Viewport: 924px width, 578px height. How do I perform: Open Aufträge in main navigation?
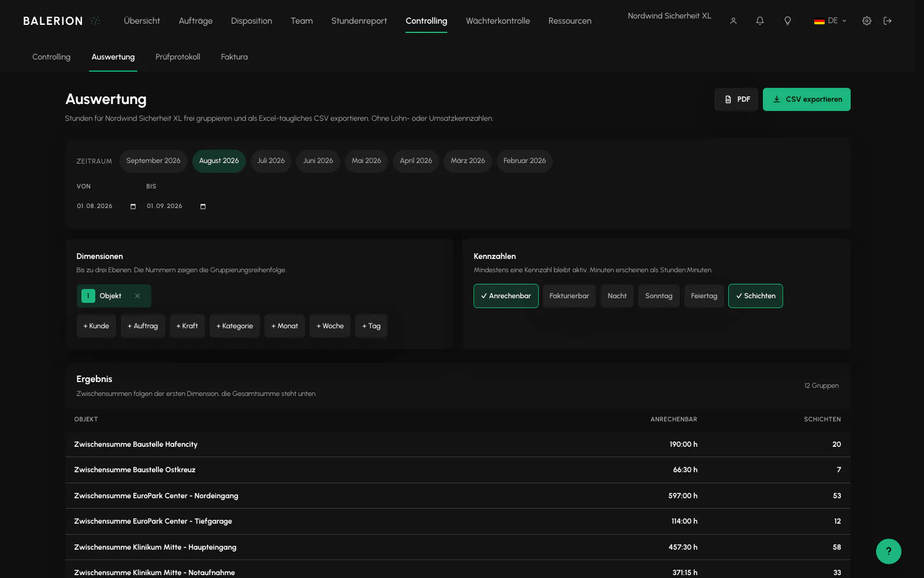point(196,21)
